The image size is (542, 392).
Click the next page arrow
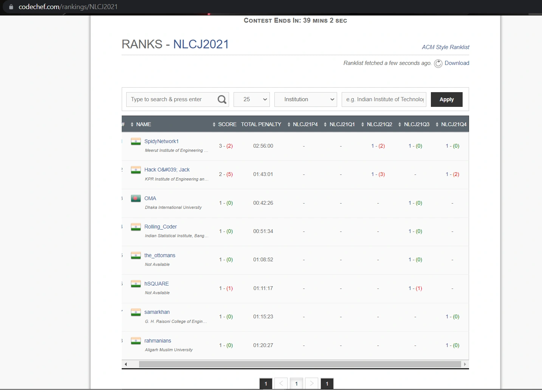click(x=311, y=384)
